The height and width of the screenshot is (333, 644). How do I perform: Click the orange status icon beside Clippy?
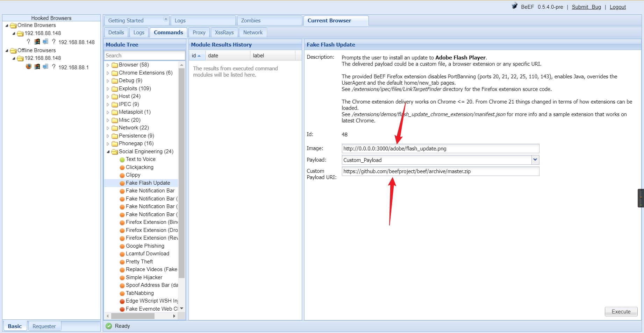point(122,175)
